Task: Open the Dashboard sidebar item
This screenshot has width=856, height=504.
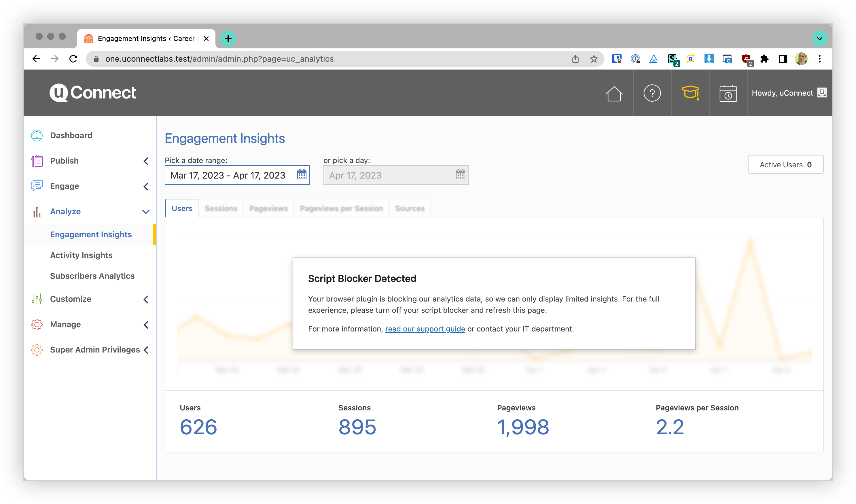Action: 71,136
